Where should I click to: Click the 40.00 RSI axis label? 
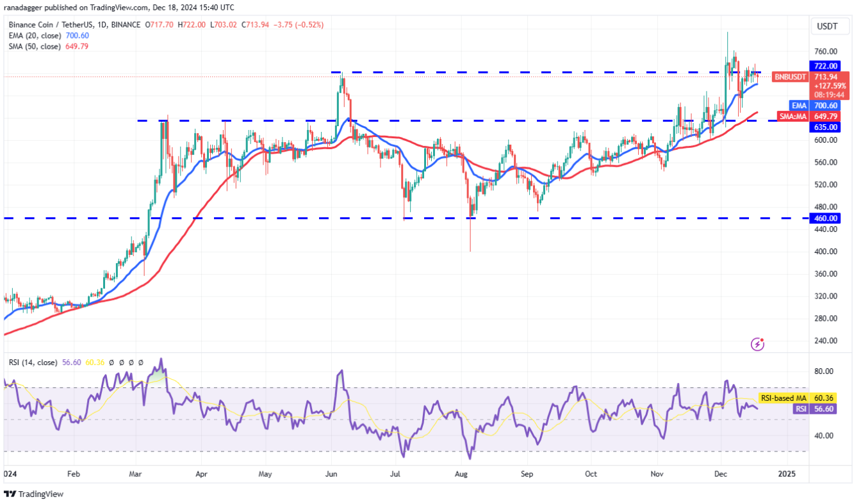[824, 436]
